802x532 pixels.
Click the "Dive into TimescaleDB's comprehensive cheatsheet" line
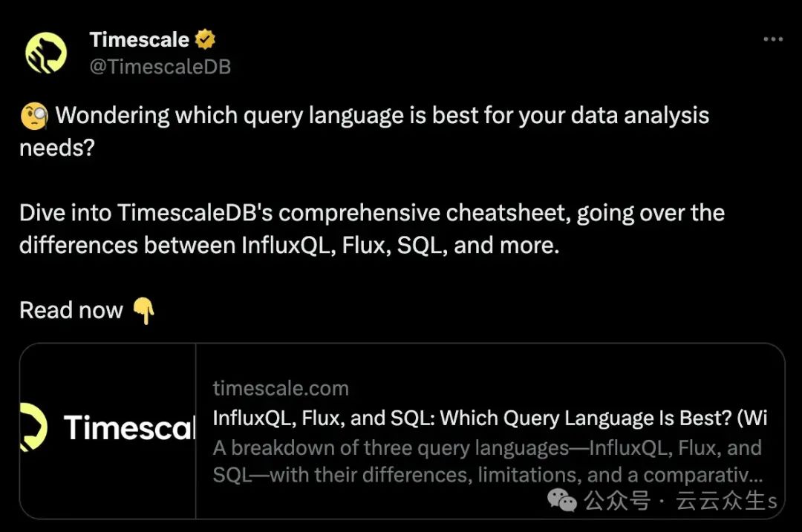371,213
